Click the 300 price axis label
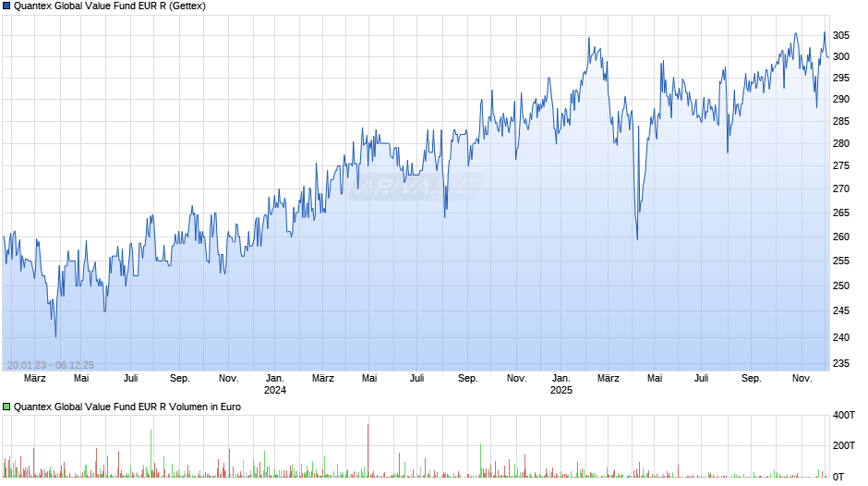Viewport: 868px width, 486px height. click(x=841, y=56)
